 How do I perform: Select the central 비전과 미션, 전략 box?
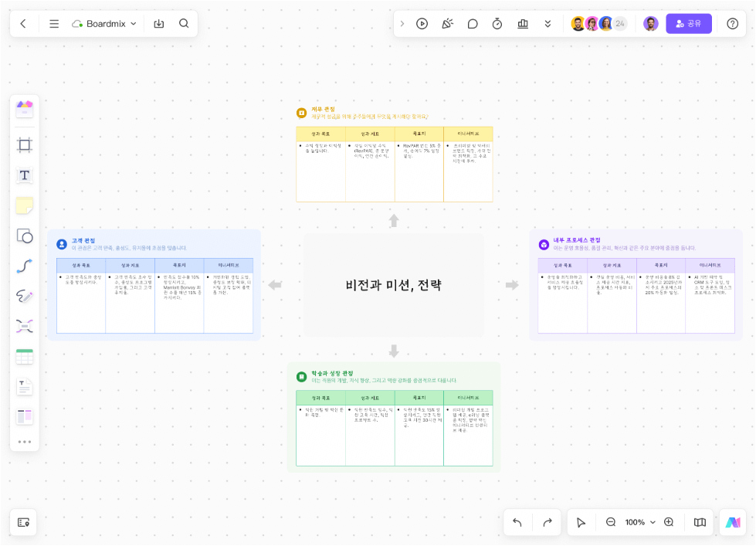tap(393, 285)
